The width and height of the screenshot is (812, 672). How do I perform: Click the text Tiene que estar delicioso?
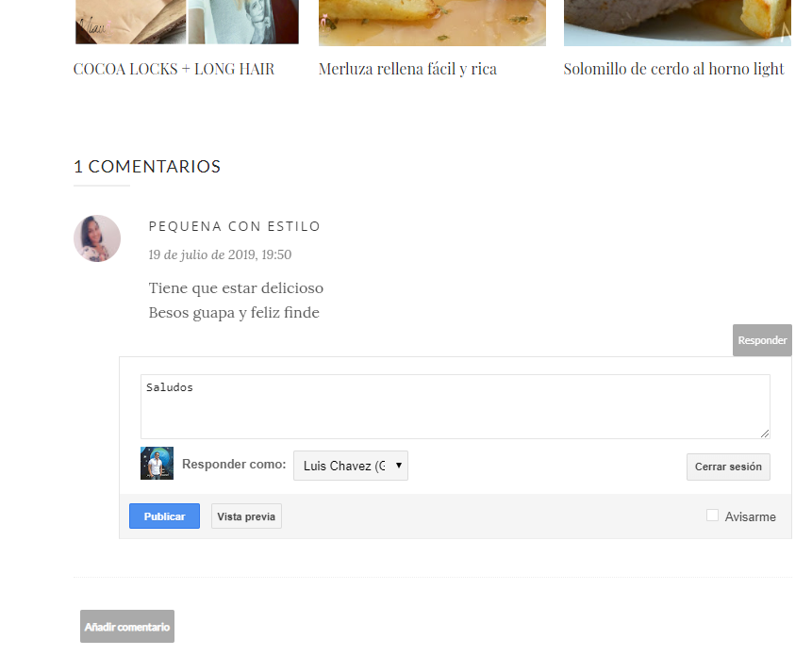pos(236,287)
